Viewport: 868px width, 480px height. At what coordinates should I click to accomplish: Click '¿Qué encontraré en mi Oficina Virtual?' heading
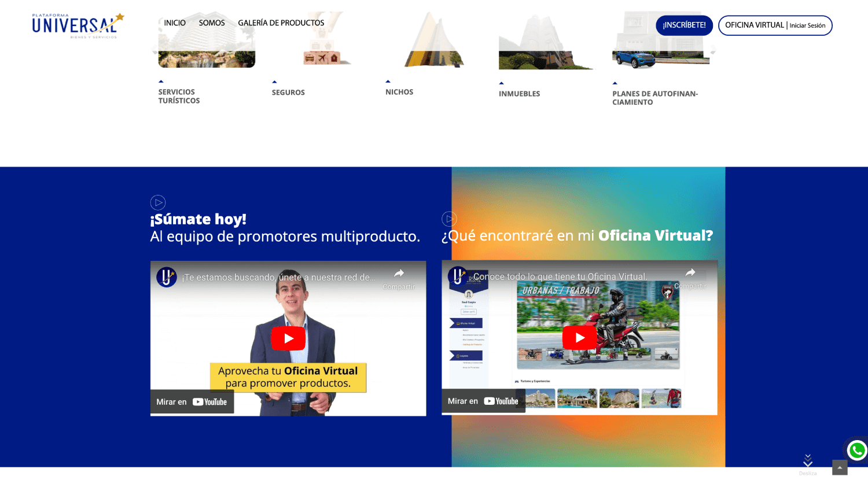click(x=578, y=236)
